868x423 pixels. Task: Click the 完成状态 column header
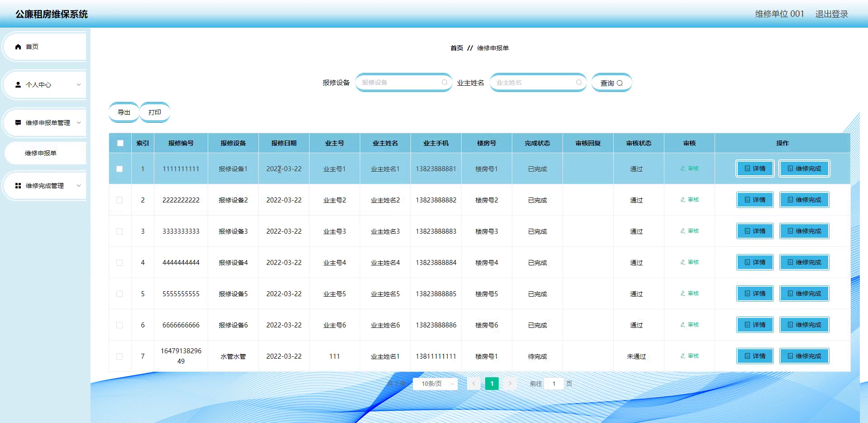coord(538,143)
